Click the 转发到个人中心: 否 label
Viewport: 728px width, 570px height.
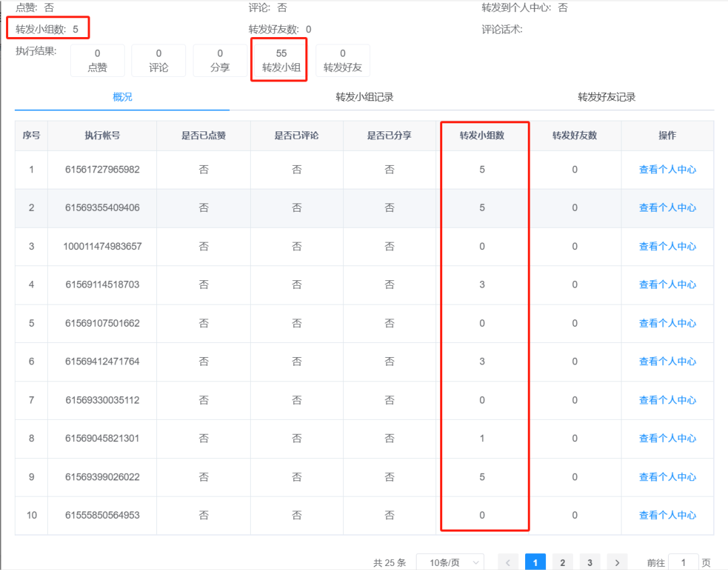tap(524, 7)
